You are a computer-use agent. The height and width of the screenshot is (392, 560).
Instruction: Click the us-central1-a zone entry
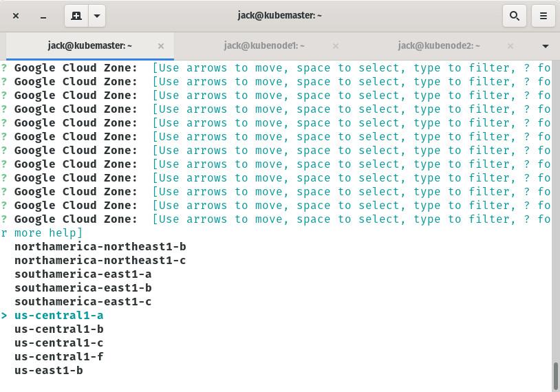click(x=59, y=315)
